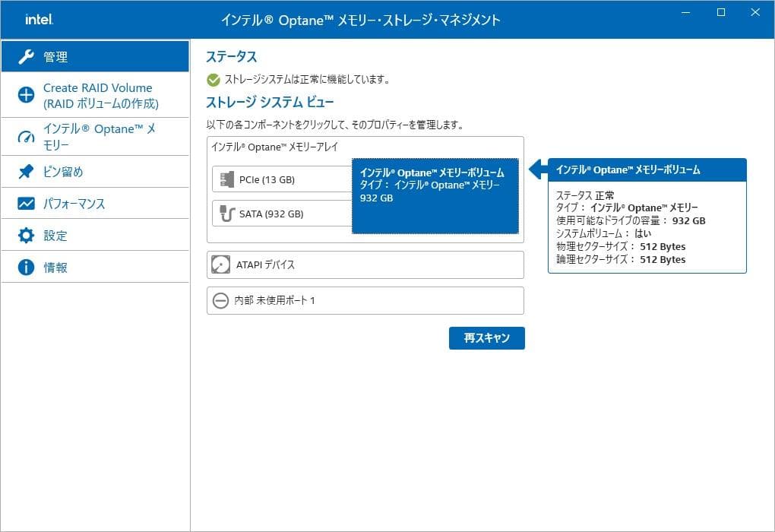Click the intel logo
Screen dimensions: 775x532
pyautogui.click(x=37, y=20)
